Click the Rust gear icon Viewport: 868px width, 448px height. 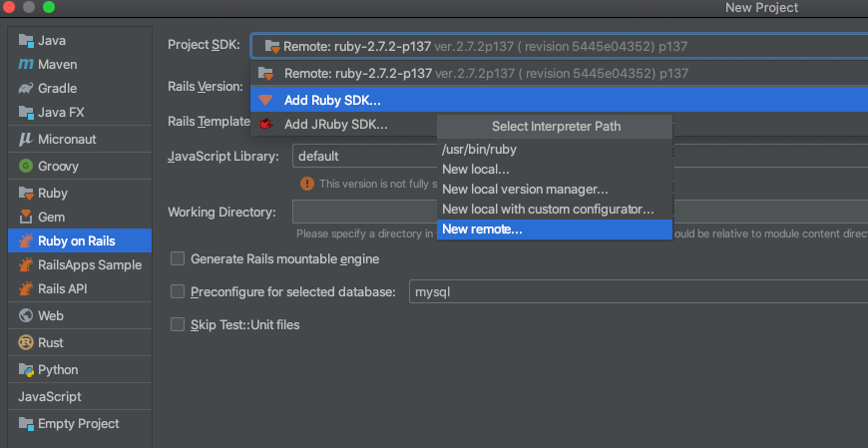pos(26,342)
